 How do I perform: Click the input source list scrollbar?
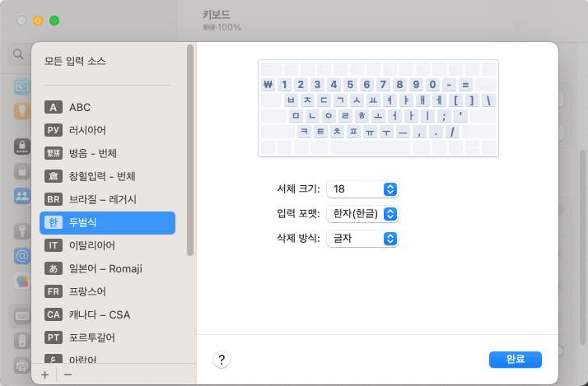click(x=191, y=148)
